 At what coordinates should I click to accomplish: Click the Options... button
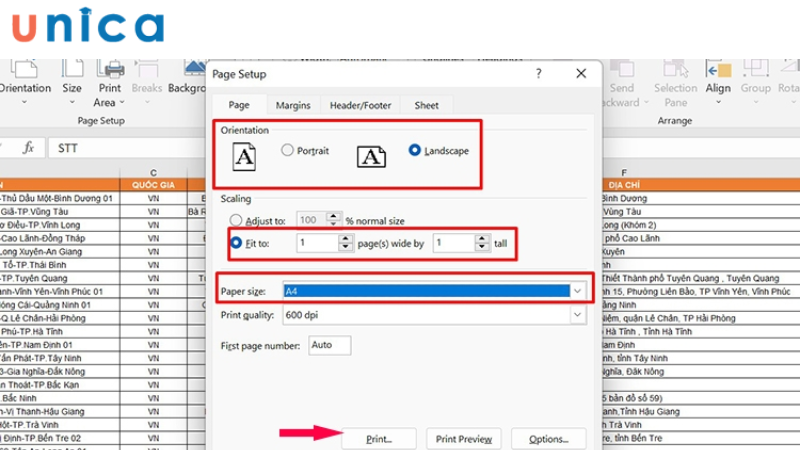point(548,439)
